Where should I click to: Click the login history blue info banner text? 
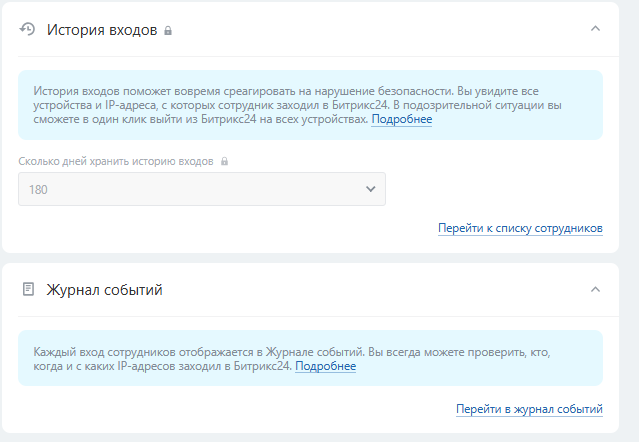coord(297,105)
